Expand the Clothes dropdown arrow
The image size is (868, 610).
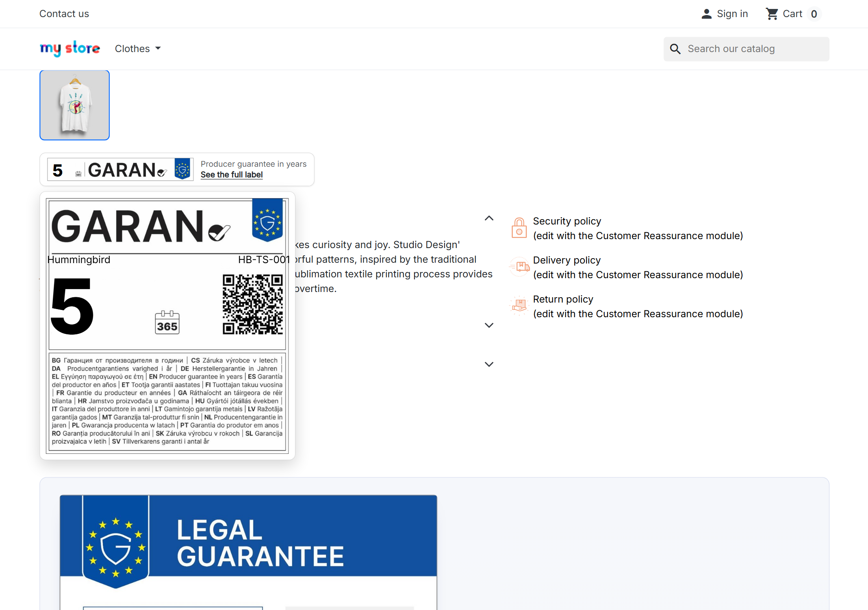click(158, 48)
